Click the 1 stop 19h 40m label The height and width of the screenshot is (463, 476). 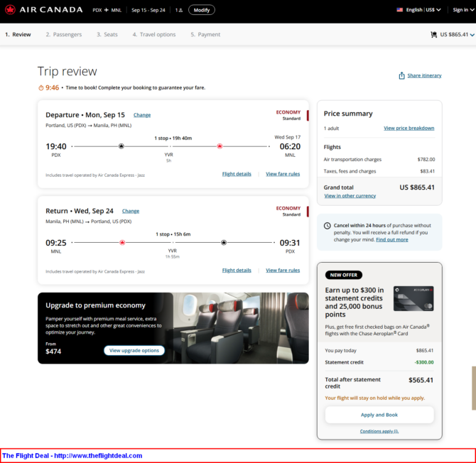click(173, 138)
